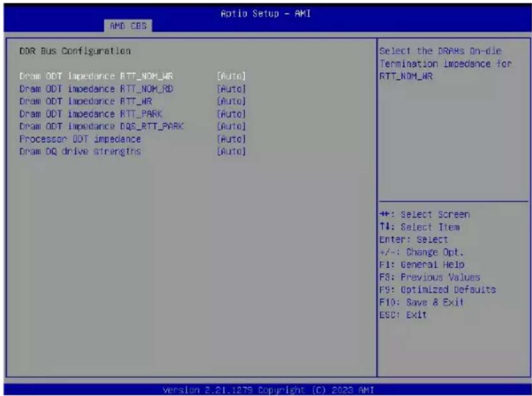Viewport: 532px width, 396px height.
Task: Select Dram DQ drive strengths option
Action: [x=80, y=151]
